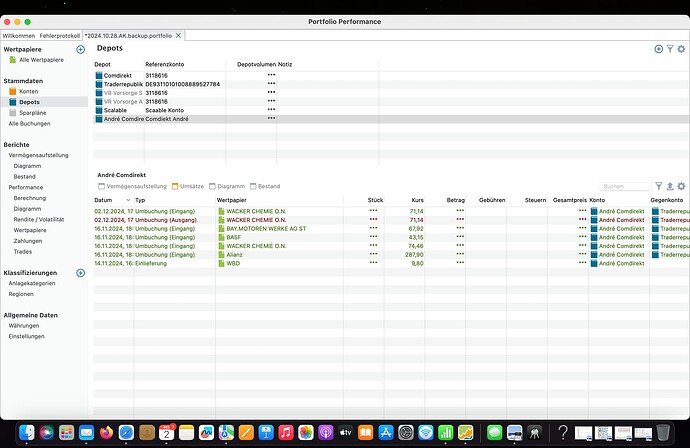Click the Referenzkonto column header
Screen dimensions: 690x448
[165, 64]
